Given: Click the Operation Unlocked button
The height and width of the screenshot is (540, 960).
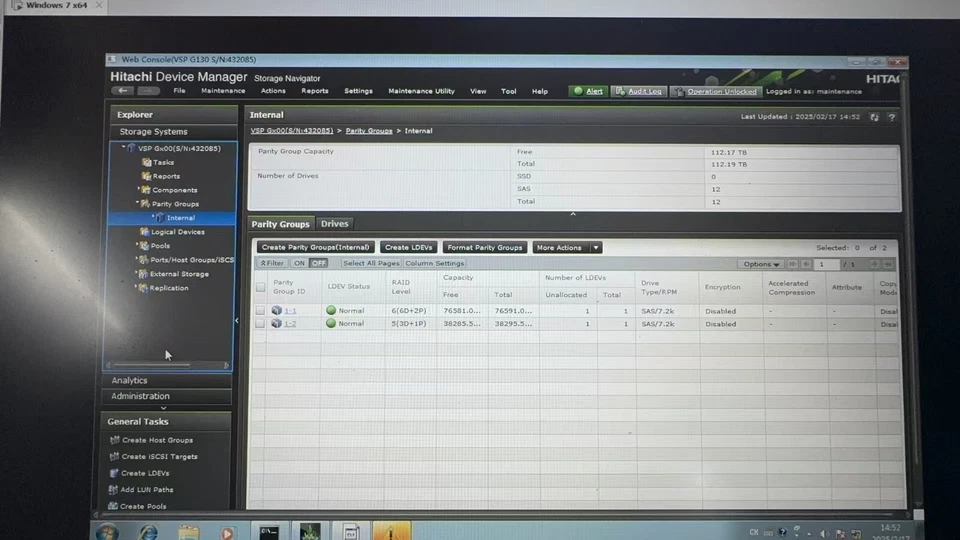Looking at the screenshot, I should 716,91.
